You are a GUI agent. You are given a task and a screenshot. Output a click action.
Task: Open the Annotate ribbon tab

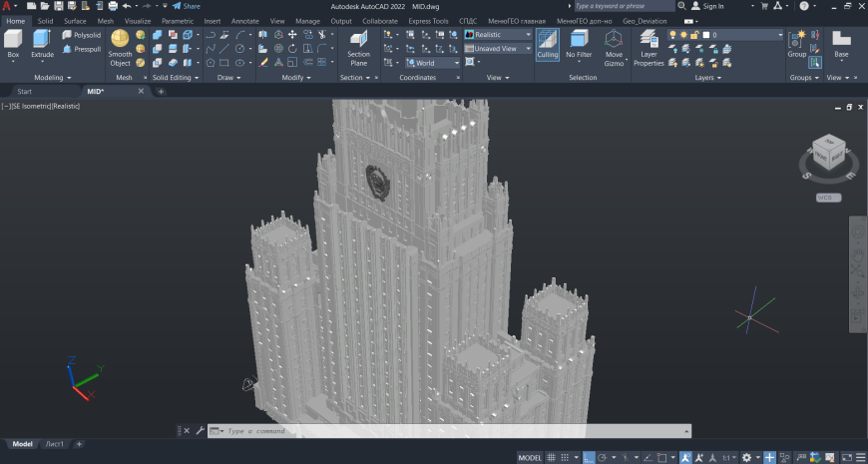[244, 21]
